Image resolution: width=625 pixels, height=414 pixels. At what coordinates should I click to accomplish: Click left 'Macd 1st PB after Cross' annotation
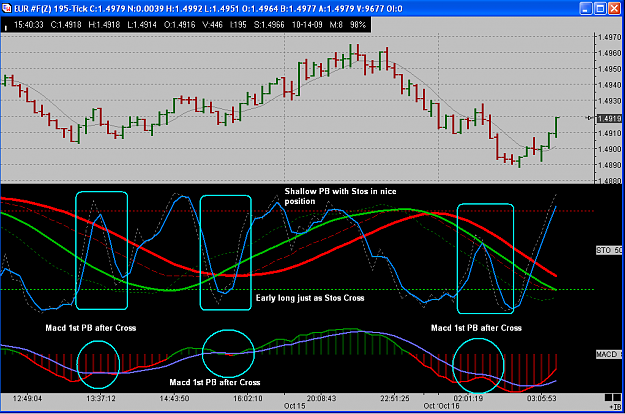90,328
